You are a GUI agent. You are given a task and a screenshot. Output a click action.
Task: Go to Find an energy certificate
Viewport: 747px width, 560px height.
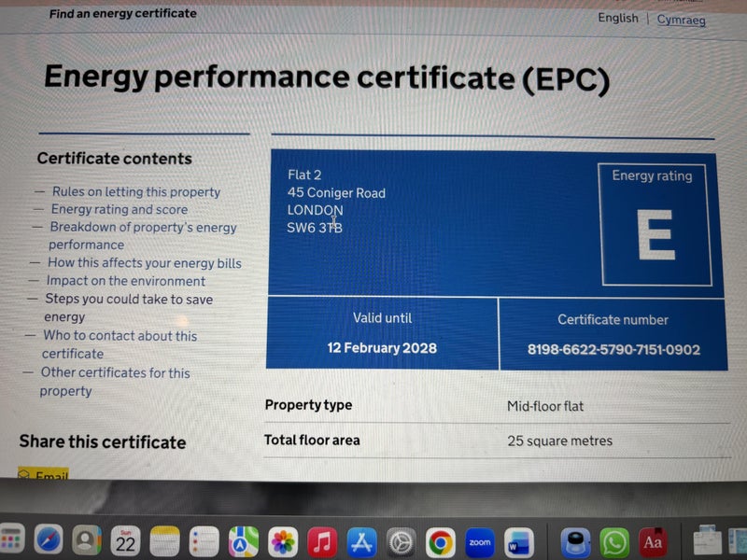122,13
